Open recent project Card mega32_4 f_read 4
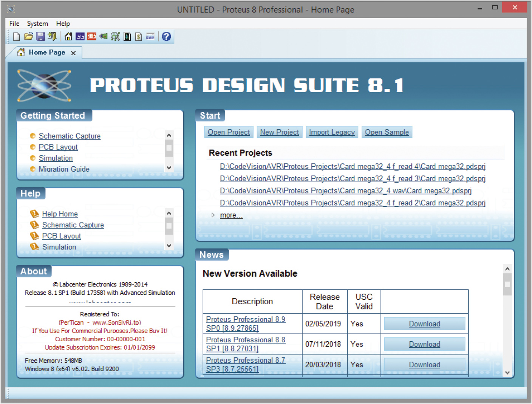The width and height of the screenshot is (532, 404). click(353, 167)
